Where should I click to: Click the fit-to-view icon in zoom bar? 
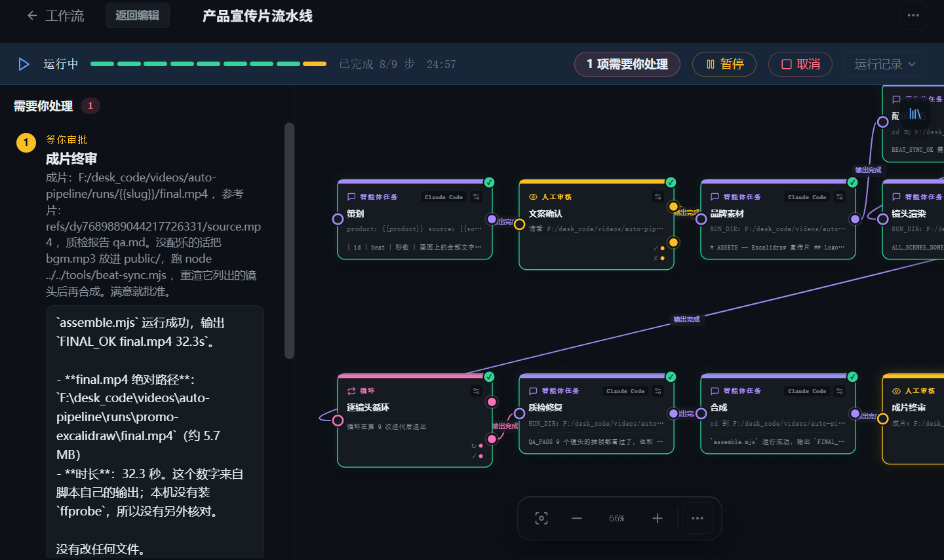click(x=541, y=519)
